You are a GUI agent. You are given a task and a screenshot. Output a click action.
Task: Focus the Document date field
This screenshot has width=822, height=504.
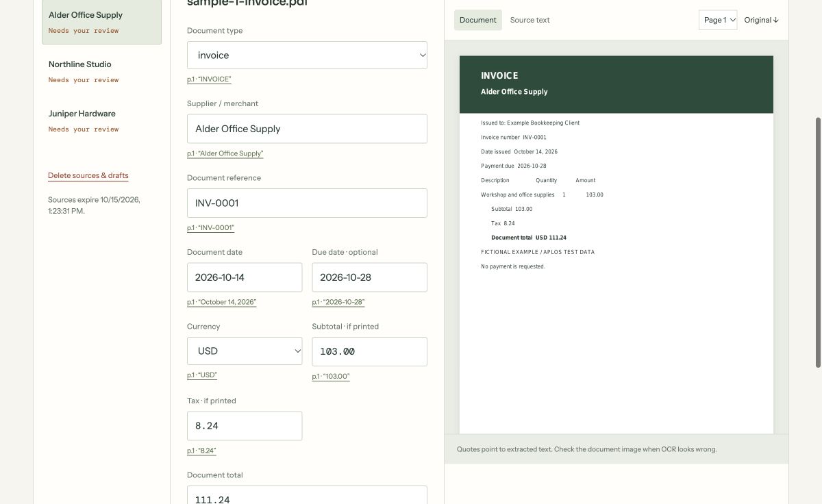point(245,277)
